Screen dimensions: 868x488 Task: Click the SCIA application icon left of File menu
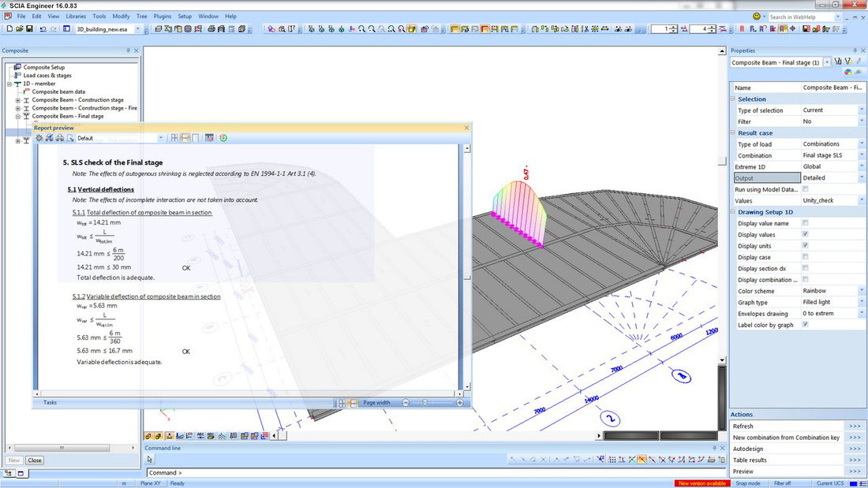pos(8,17)
